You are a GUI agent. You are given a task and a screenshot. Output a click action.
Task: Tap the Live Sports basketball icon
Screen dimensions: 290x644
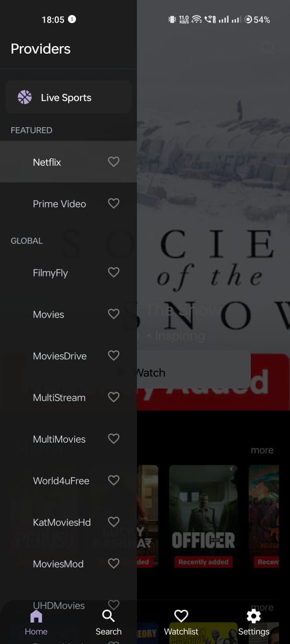[x=25, y=97]
